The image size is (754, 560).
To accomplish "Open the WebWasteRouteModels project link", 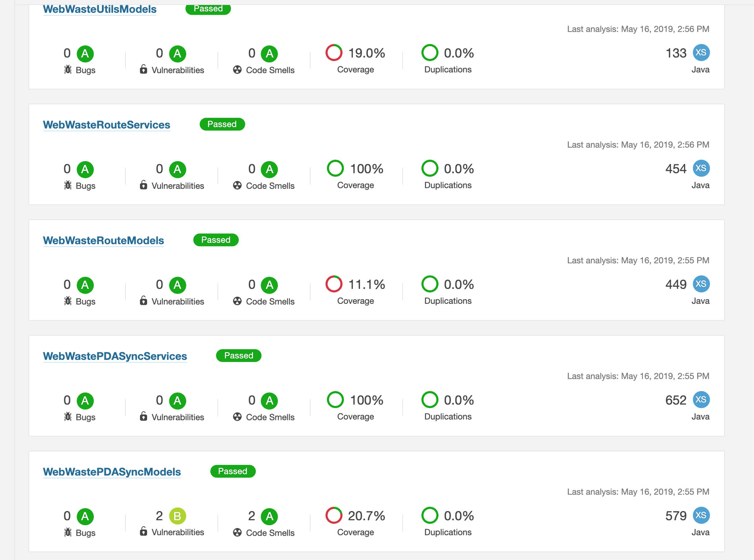I will click(103, 241).
